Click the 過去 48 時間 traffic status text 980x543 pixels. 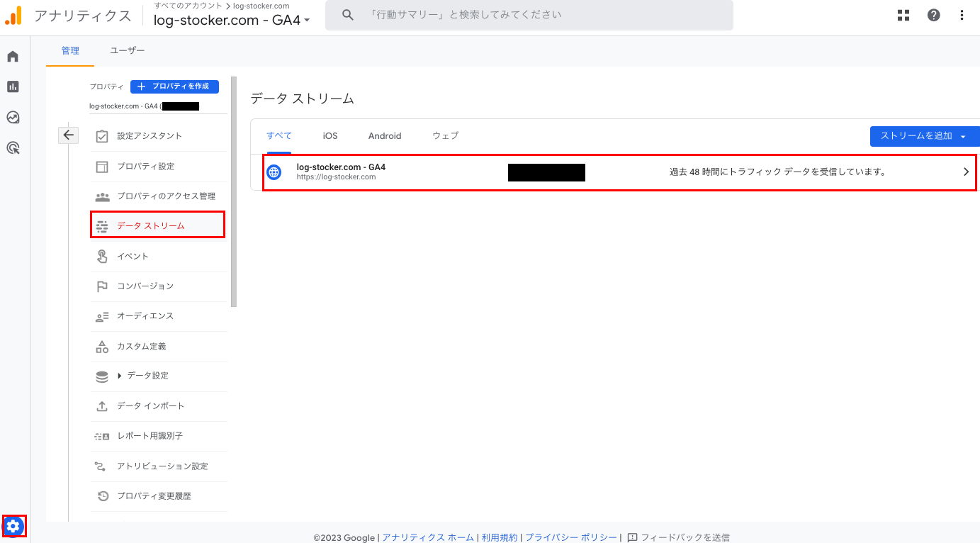777,172
